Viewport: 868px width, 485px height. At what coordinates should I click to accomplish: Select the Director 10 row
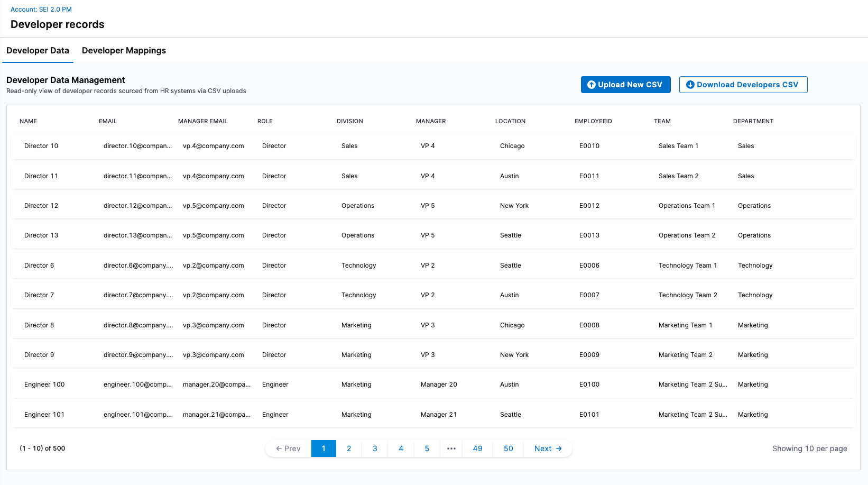coord(41,146)
